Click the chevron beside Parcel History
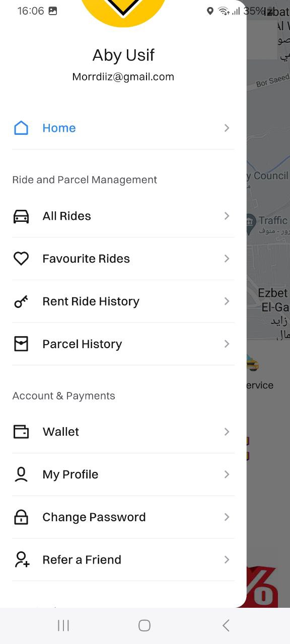This screenshot has height=644, width=290. 227,344
